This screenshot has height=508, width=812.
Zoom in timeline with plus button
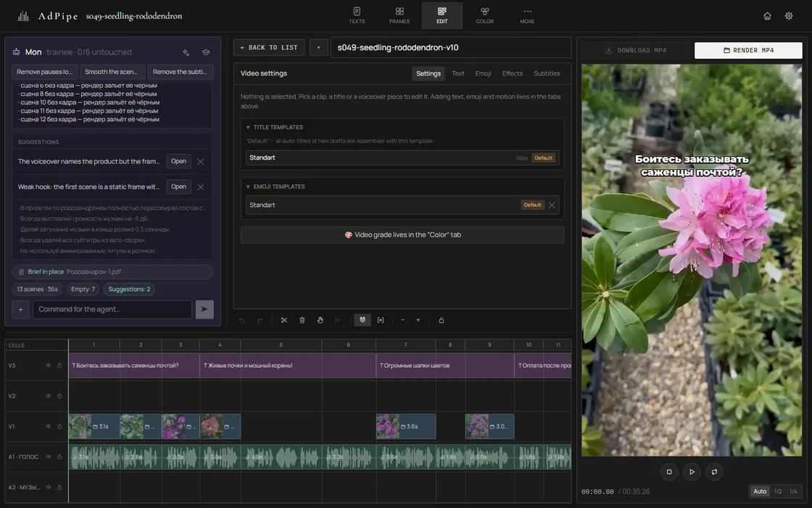click(x=418, y=320)
